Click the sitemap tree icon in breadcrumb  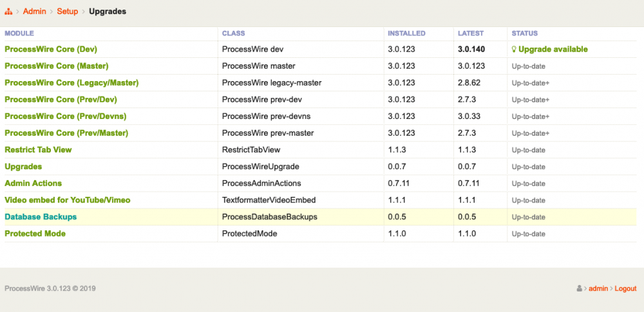(x=9, y=12)
